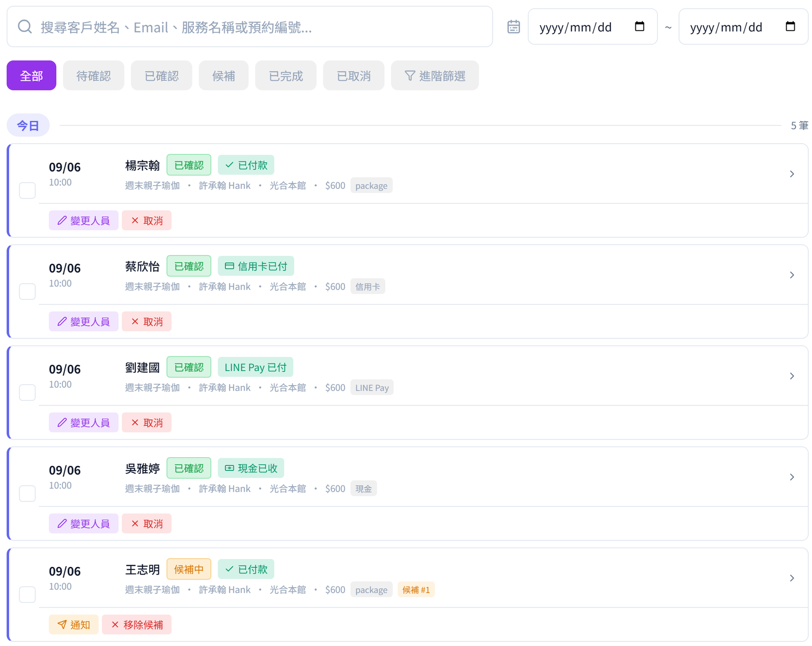This screenshot has height=646, width=812.
Task: Click the cash icon in 現金已收 badge
Action: click(229, 468)
